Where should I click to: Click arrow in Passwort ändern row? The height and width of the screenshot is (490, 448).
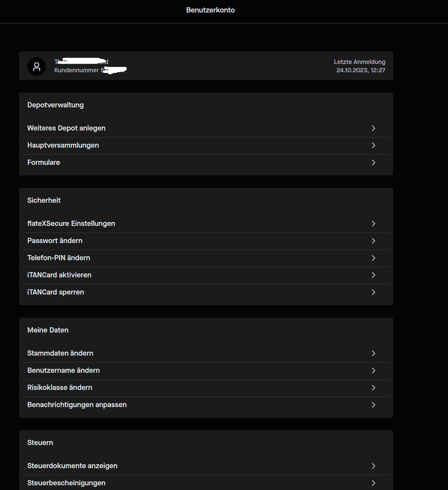tap(373, 241)
